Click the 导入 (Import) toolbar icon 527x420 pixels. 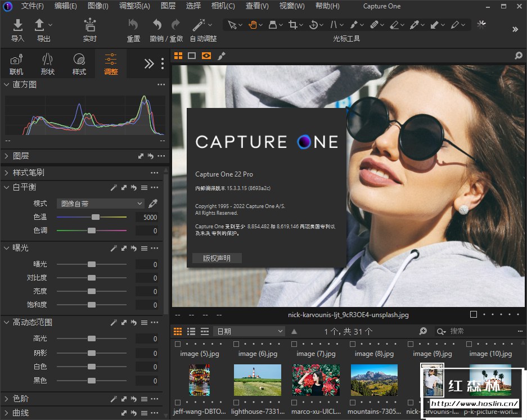tap(18, 25)
